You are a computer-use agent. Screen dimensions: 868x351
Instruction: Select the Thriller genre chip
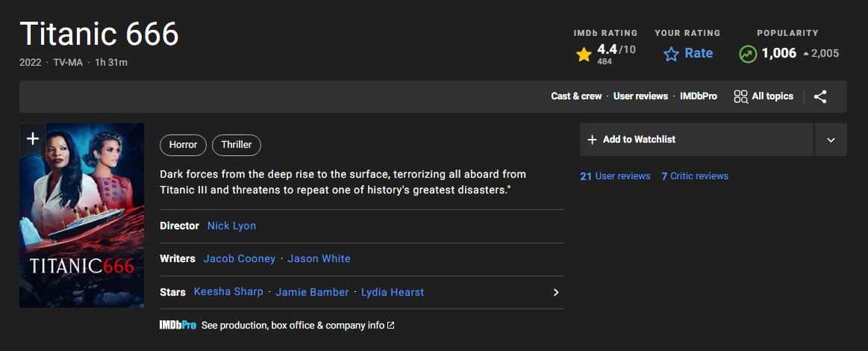click(237, 145)
